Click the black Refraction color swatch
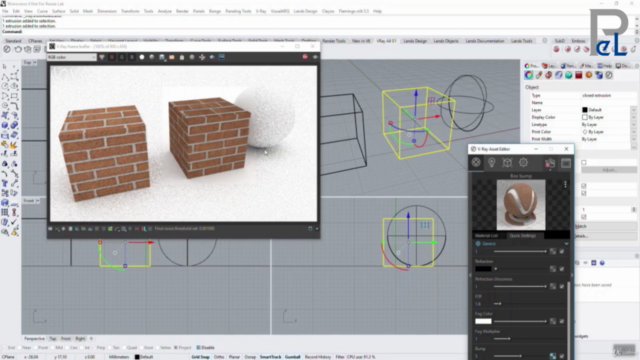 (483, 269)
